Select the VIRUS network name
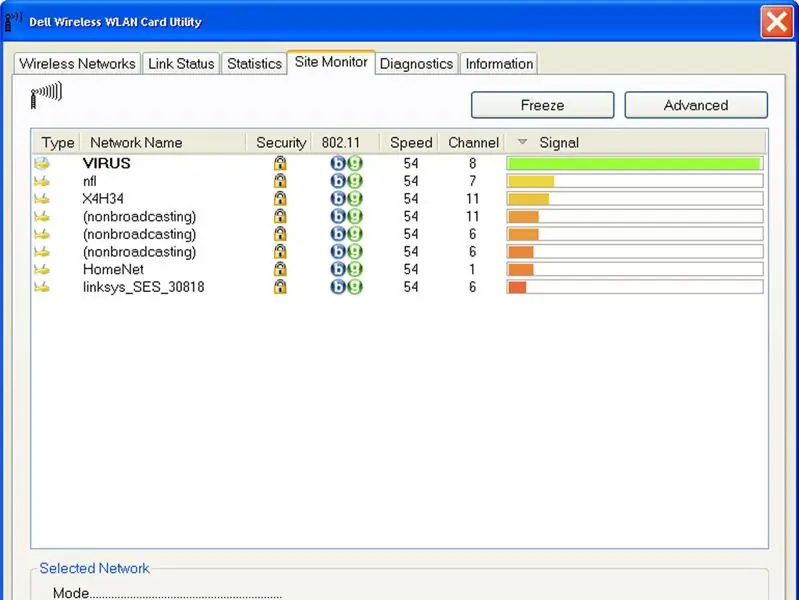Screen dimensions: 799x600 [x=106, y=163]
